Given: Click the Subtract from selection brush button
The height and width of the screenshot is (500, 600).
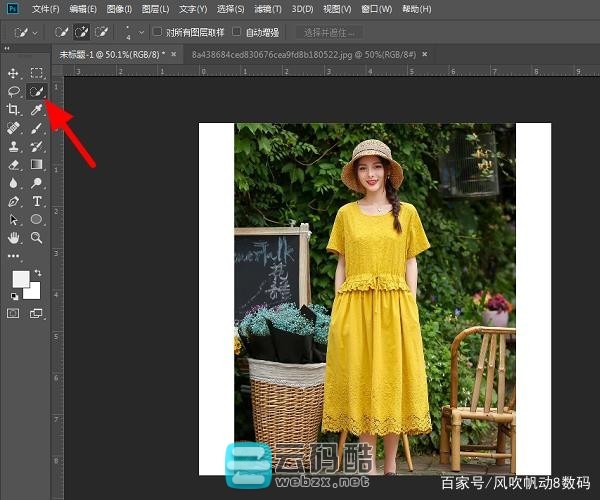Looking at the screenshot, I should (101, 32).
